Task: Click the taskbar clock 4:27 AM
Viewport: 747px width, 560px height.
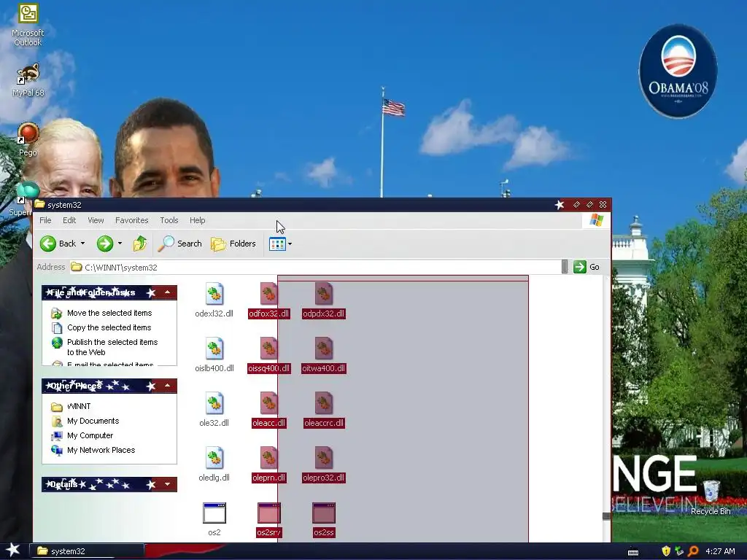Action: point(720,551)
